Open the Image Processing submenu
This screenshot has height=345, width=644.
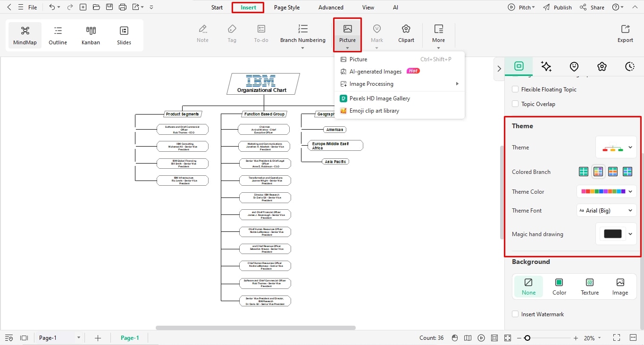[x=399, y=84]
